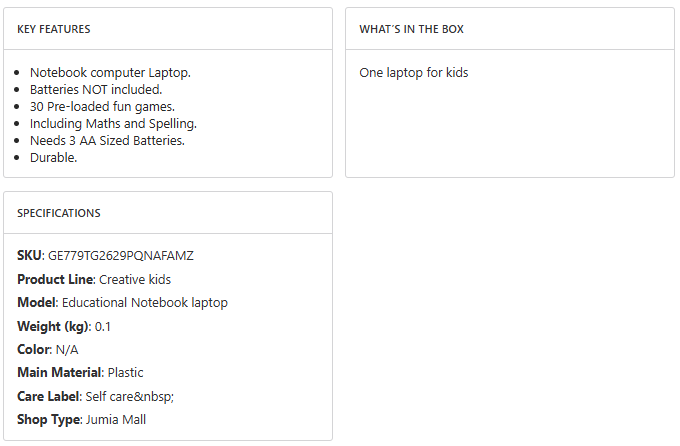
Task: Click "One laptop for kids" text
Action: 414,73
